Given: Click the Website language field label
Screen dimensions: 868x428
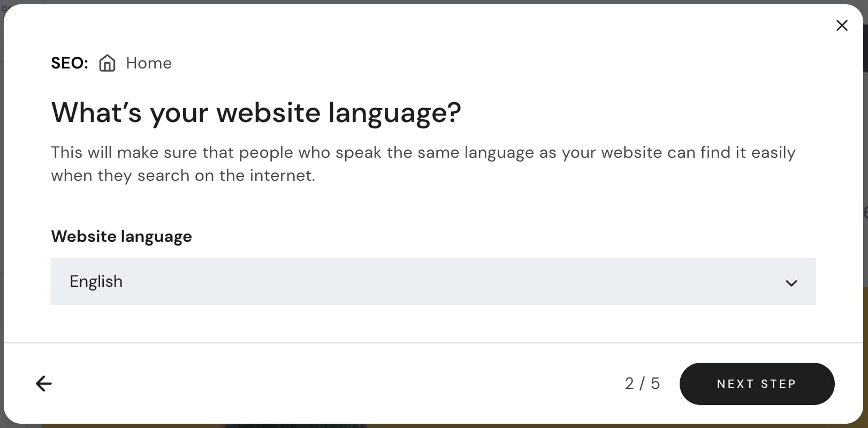Looking at the screenshot, I should (x=121, y=236).
